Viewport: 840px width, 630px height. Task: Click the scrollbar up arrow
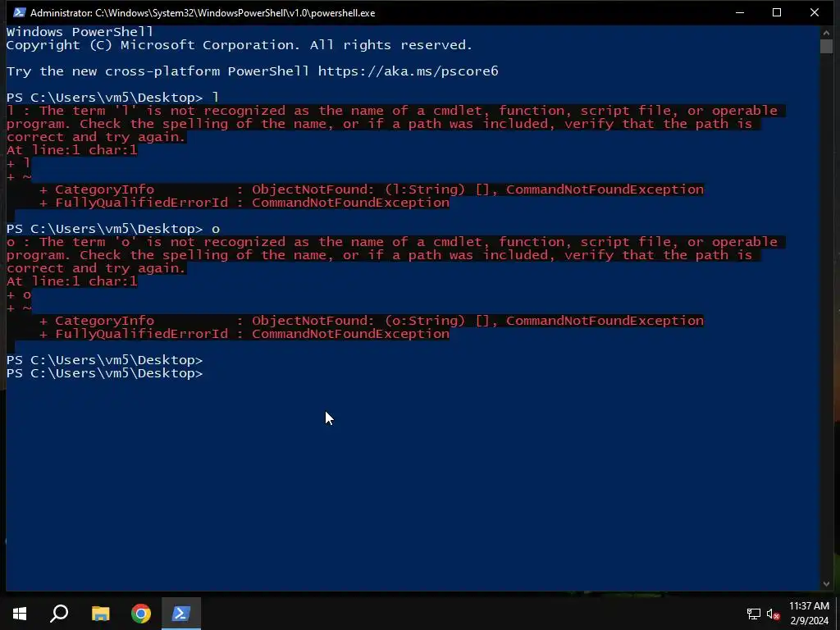point(826,32)
